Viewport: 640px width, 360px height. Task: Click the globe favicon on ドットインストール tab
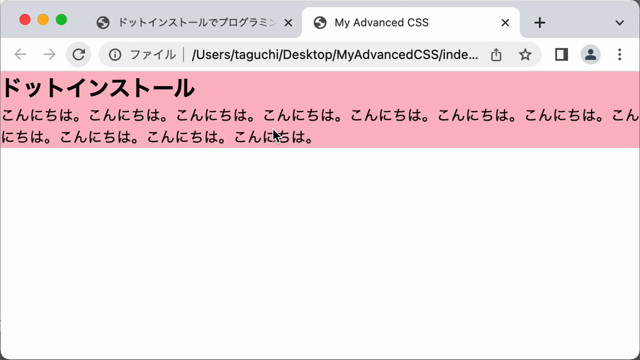(103, 23)
